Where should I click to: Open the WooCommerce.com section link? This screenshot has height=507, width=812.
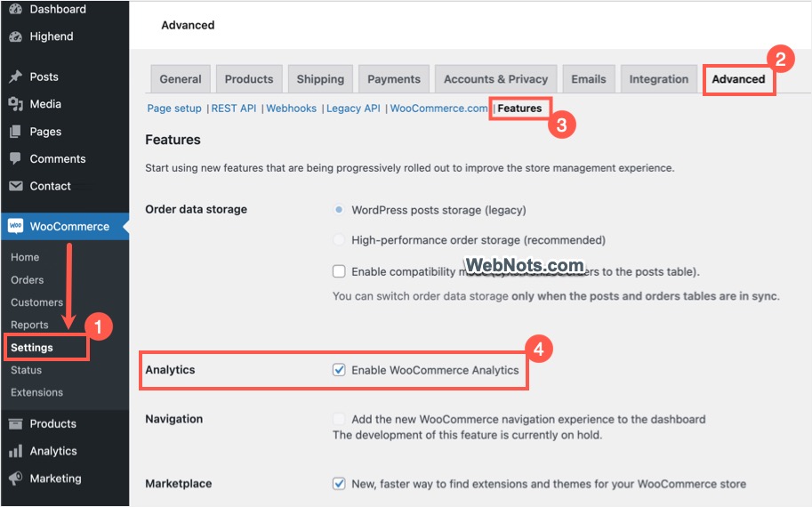click(x=438, y=109)
